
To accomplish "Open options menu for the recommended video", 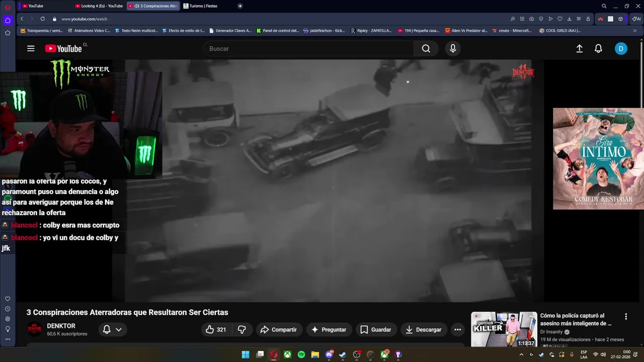I will click(x=626, y=316).
